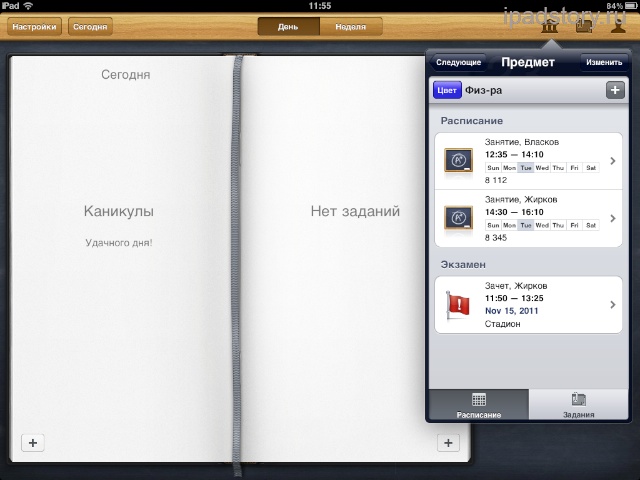Tap the highlighted Tue day in Жирков row

(x=526, y=225)
